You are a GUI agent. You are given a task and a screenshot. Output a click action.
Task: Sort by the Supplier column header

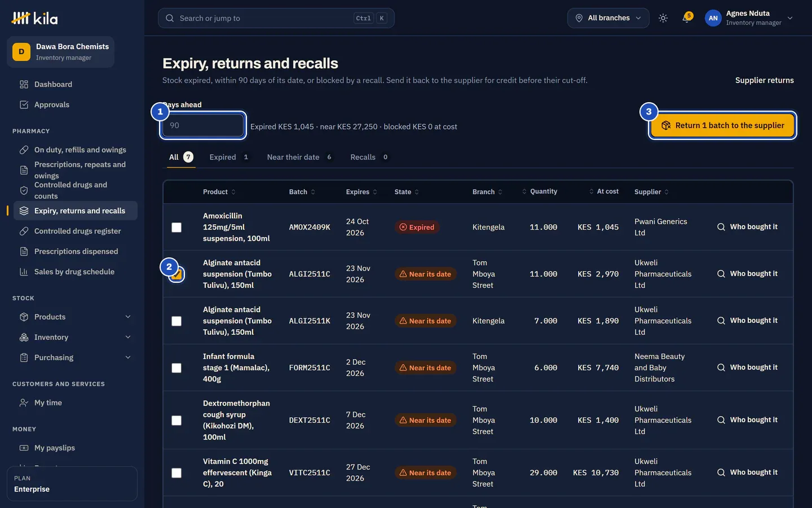pyautogui.click(x=651, y=192)
